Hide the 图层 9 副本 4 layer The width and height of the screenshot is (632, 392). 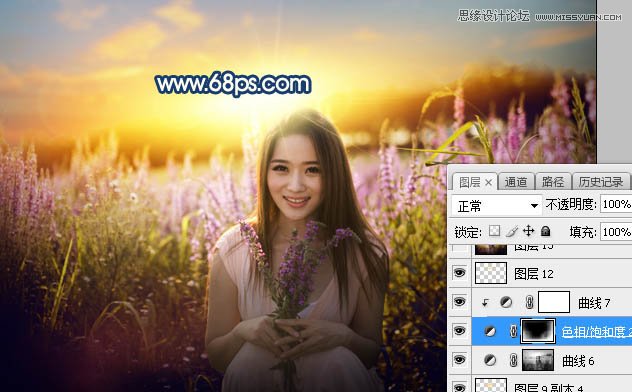(459, 387)
